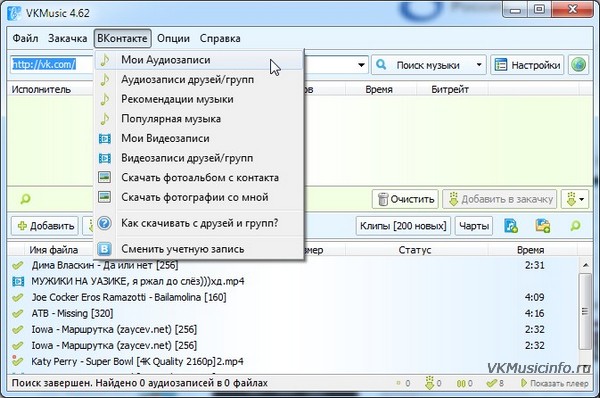Screen dimensions: 600x398
Task: Click the picture icon beside Скачать фотографии со мной
Action: pos(104,197)
